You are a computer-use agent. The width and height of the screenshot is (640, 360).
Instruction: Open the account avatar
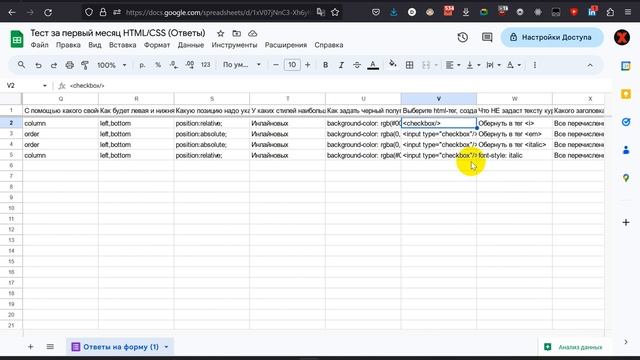coord(622,38)
